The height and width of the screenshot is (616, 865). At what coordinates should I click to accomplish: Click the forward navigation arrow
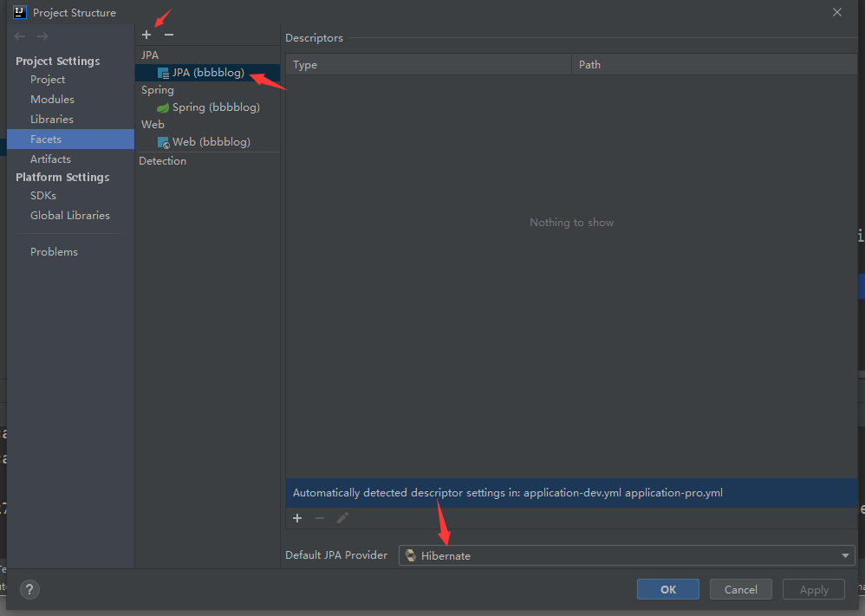click(x=42, y=36)
